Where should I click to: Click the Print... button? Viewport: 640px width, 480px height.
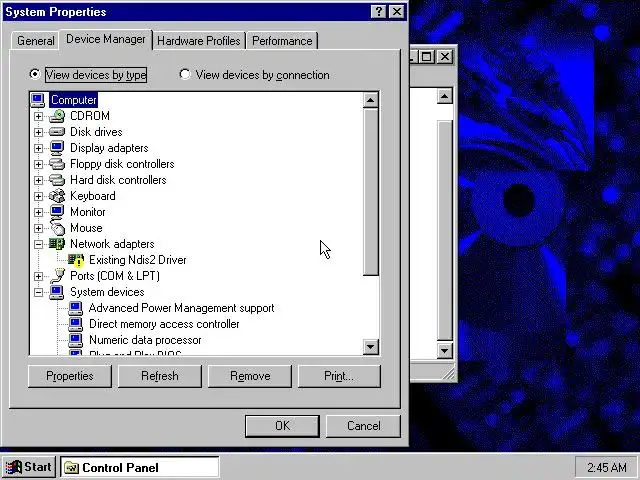[339, 376]
